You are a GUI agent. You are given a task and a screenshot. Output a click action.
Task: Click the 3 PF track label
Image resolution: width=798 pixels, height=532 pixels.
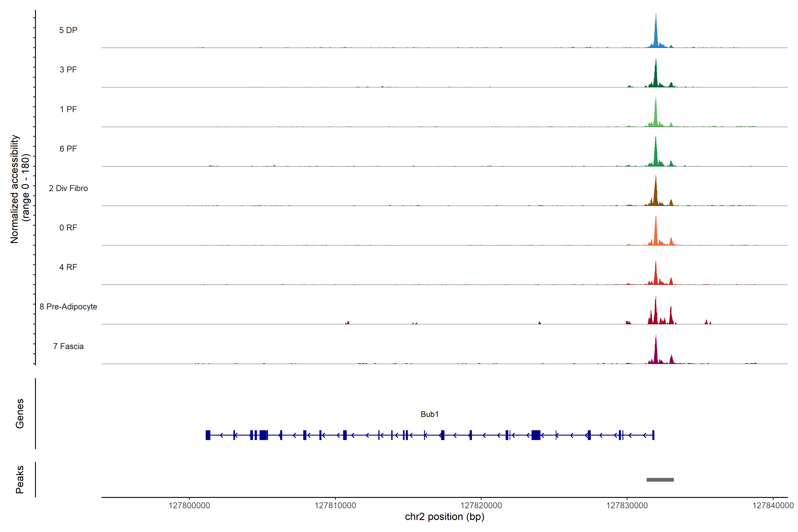(68, 70)
